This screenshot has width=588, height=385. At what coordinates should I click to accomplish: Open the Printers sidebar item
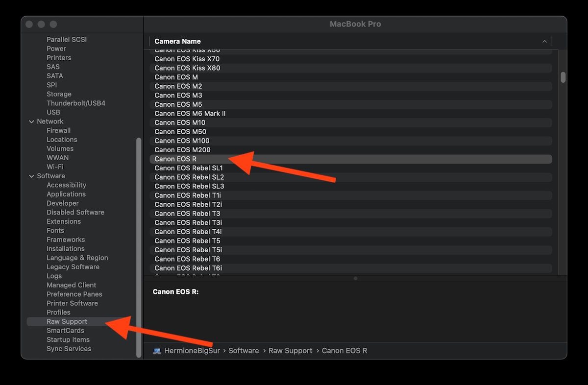[x=59, y=58]
